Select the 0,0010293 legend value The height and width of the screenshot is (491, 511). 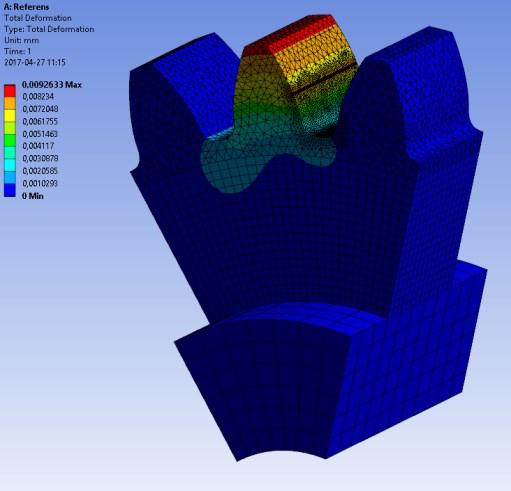[x=40, y=184]
